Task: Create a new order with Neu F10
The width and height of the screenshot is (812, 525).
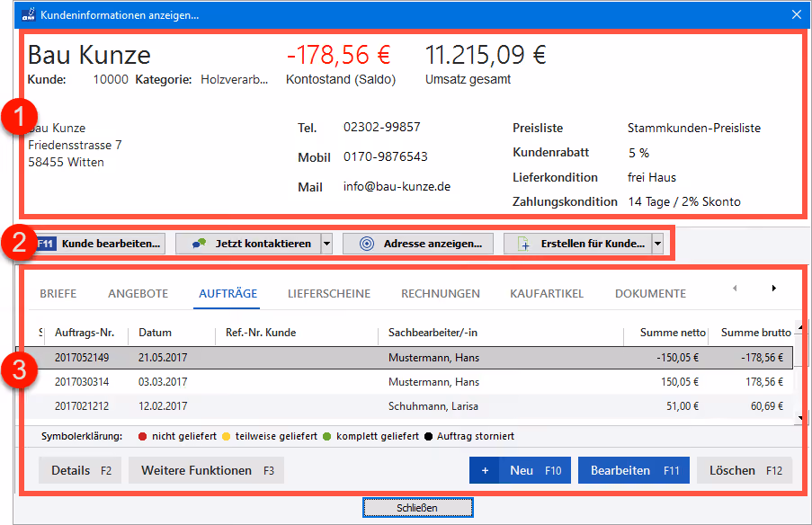Action: [520, 471]
